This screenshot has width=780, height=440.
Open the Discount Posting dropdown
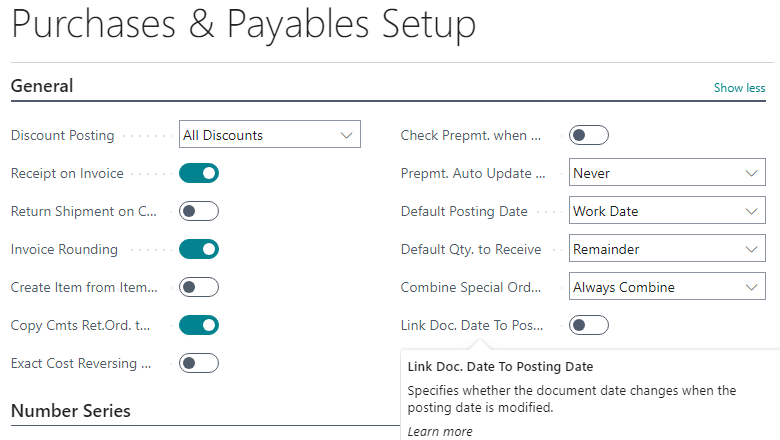(x=270, y=134)
